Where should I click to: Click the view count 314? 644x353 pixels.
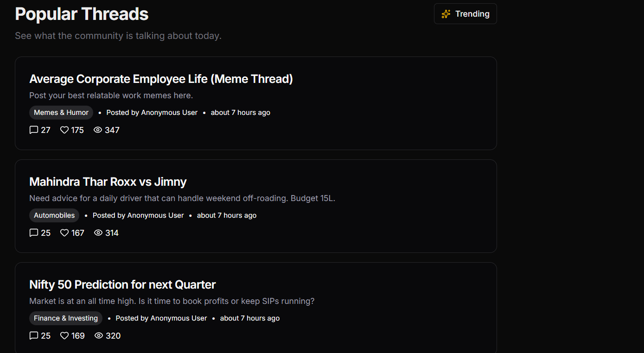click(x=112, y=233)
